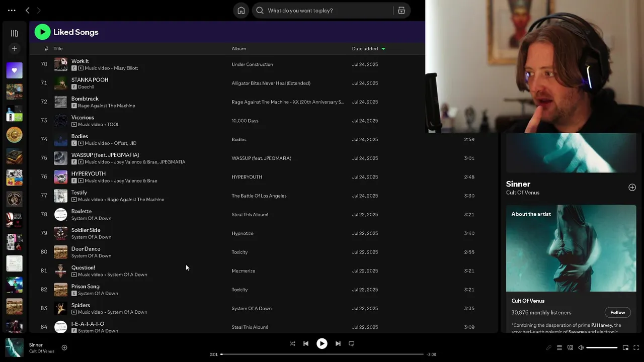Open the artist JID link
644x362 pixels.
point(132,143)
